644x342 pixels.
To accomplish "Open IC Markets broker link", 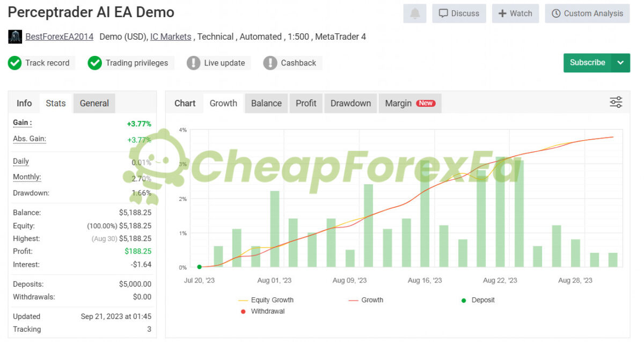I will click(x=171, y=37).
